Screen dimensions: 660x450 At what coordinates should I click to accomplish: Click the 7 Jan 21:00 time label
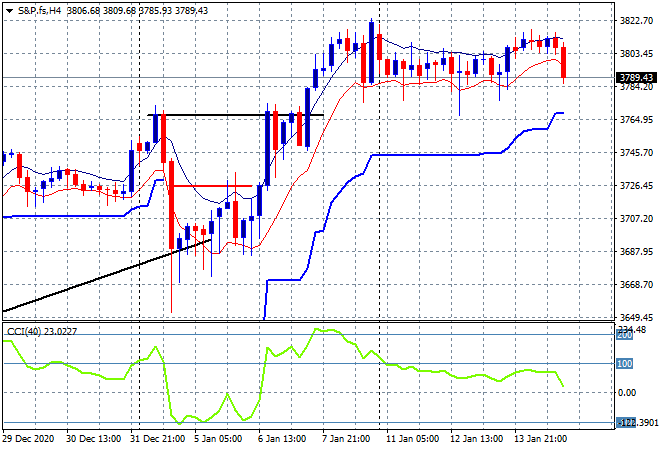(x=346, y=439)
